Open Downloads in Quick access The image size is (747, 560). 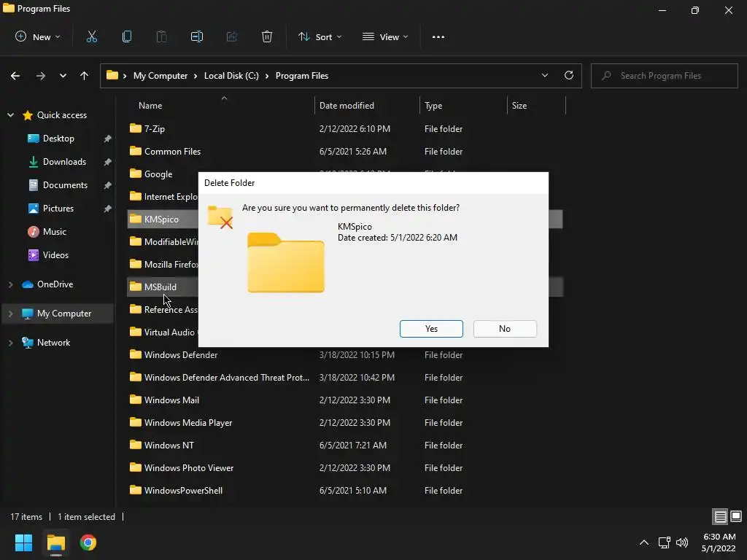(64, 161)
